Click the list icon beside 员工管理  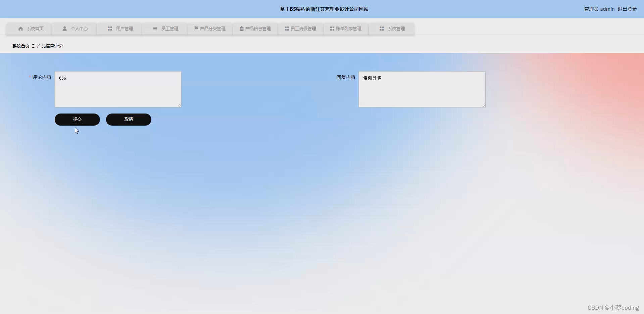[155, 29]
